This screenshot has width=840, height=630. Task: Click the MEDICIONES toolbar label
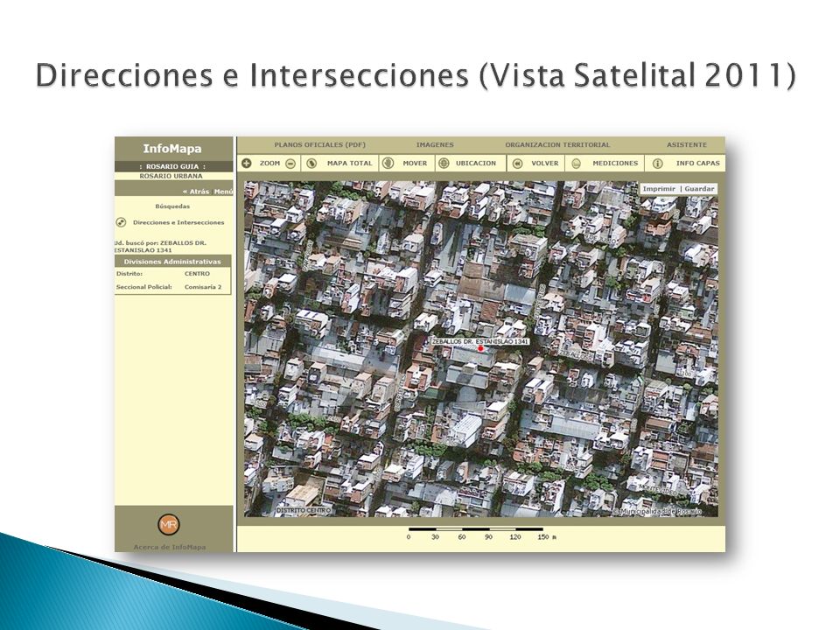[615, 164]
